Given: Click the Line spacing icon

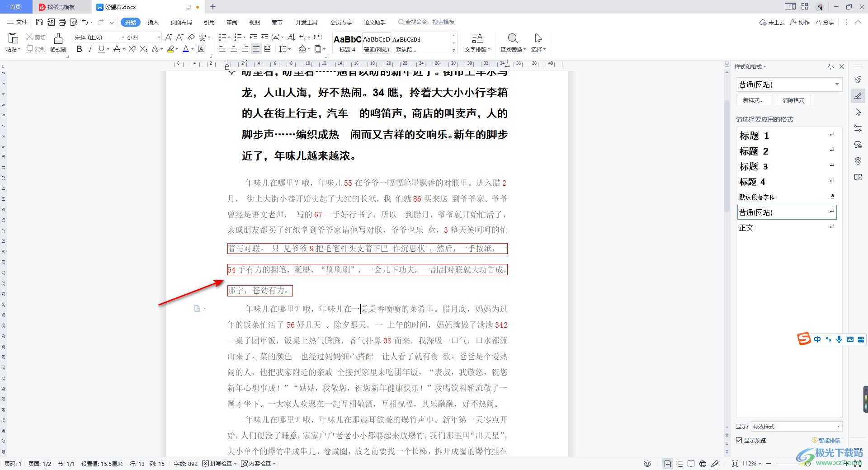Looking at the screenshot, I should pos(282,49).
